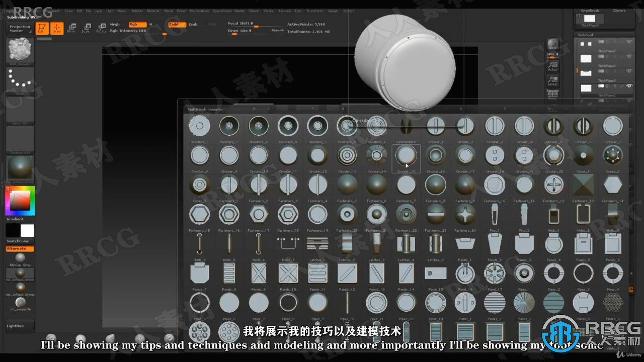Select the Boosters_4 insert mesh
Screen dimensions: 644x362
[x=288, y=126]
